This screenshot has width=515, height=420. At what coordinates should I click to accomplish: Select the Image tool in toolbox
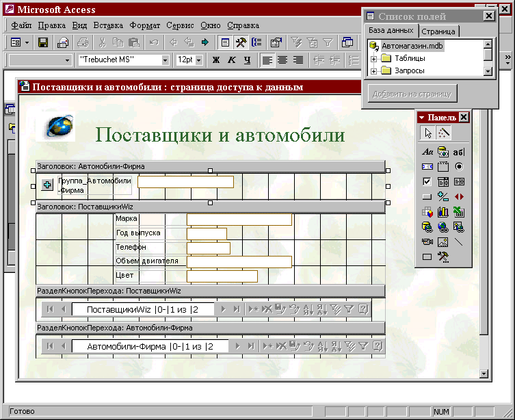click(x=443, y=242)
